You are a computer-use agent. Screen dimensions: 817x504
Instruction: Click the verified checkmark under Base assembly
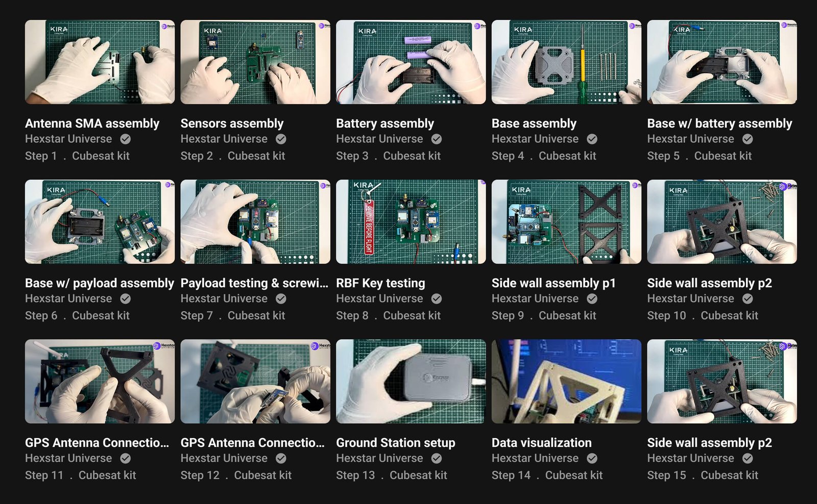click(592, 139)
